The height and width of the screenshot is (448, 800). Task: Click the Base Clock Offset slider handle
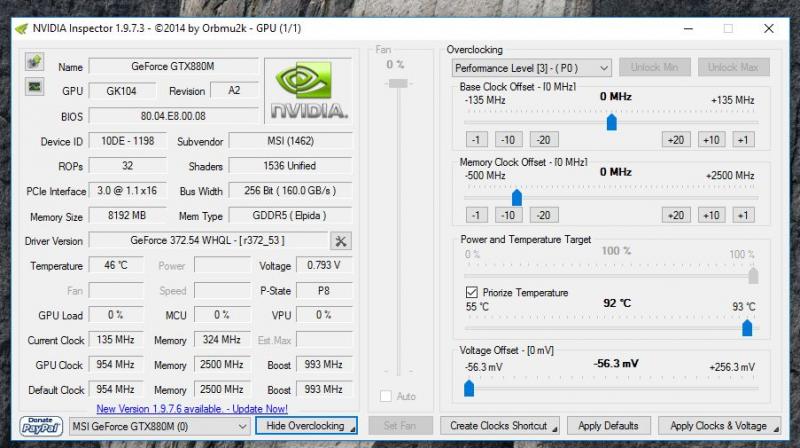(x=611, y=122)
